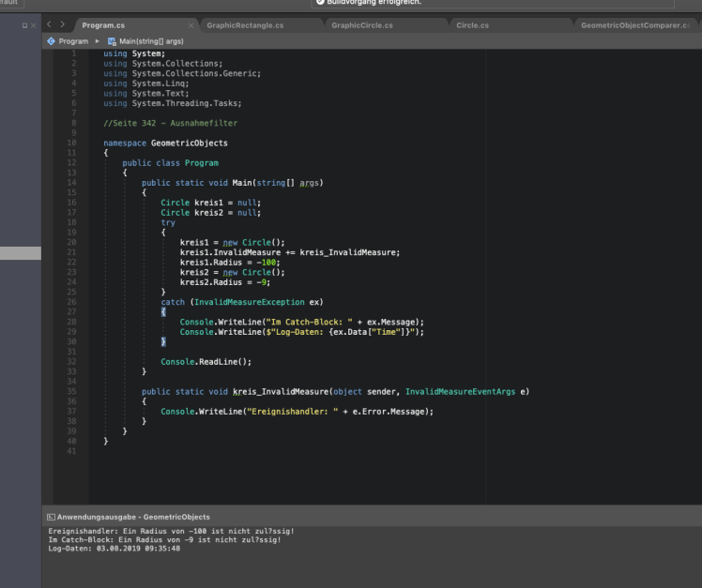Viewport: 702px width, 588px height.
Task: Click the back navigation arrow
Action: coord(50,24)
